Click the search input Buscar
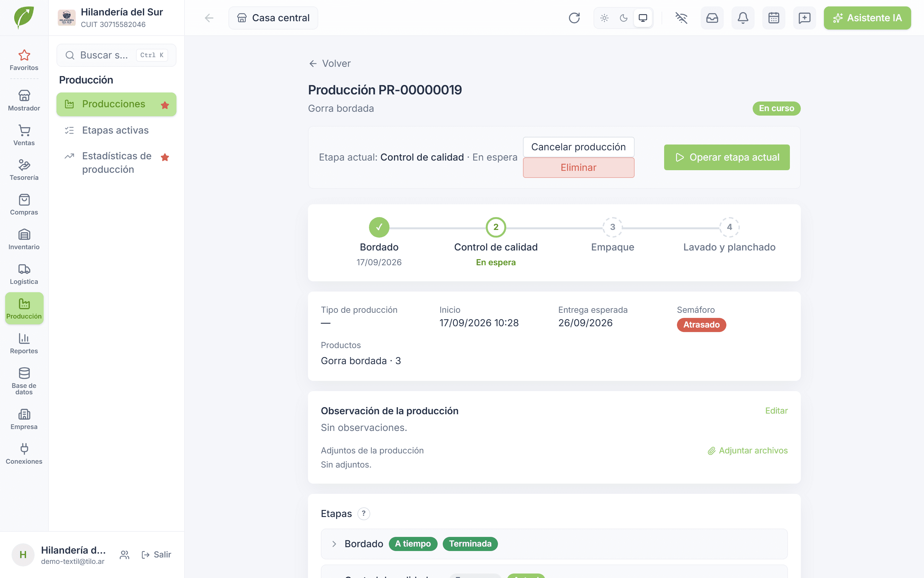 click(x=116, y=55)
